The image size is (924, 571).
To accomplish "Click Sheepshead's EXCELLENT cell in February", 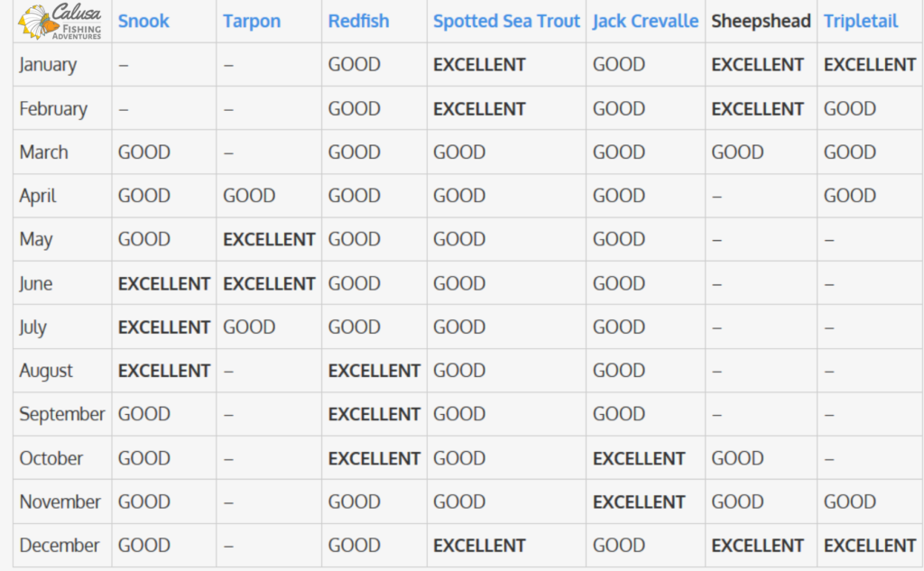I will coord(757,109).
